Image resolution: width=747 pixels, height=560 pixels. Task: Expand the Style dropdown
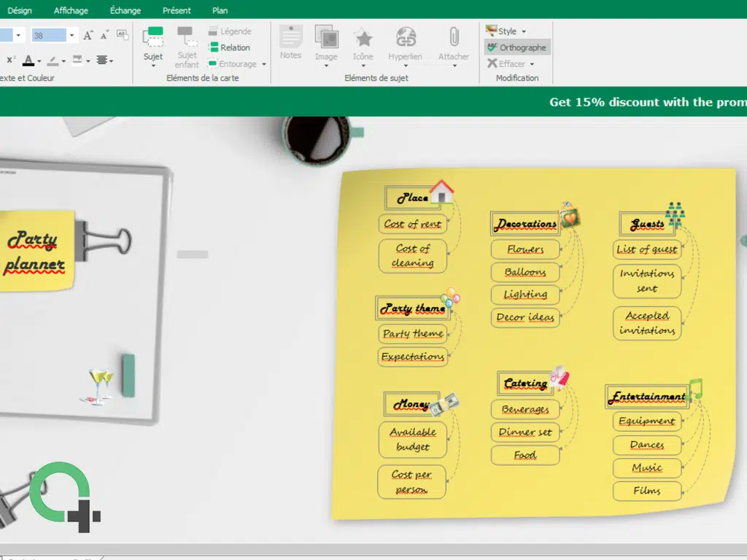pyautogui.click(x=523, y=31)
